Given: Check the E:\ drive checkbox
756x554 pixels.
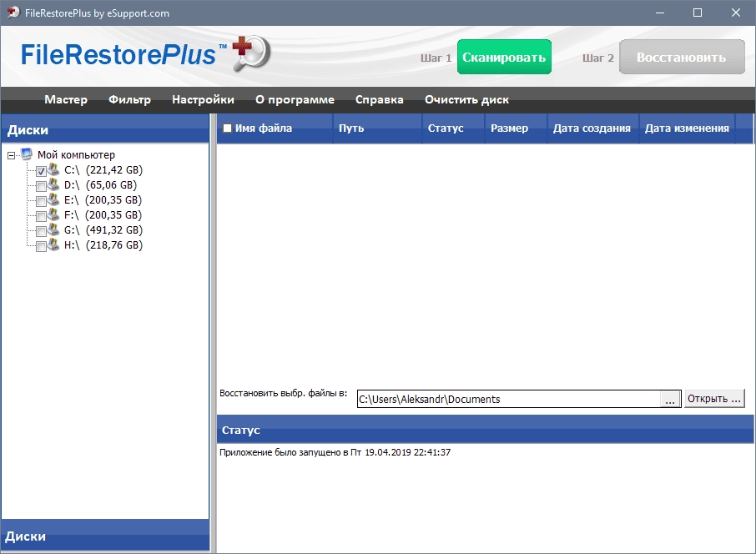Looking at the screenshot, I should tap(41, 201).
